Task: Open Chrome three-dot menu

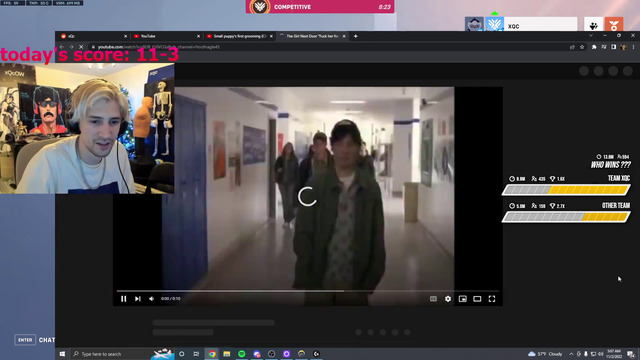Action: [633, 47]
